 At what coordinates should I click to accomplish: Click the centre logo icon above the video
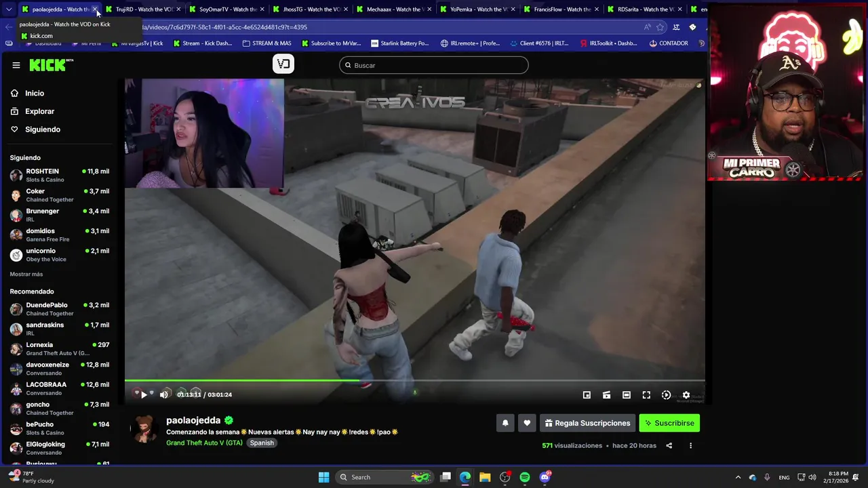(x=283, y=64)
